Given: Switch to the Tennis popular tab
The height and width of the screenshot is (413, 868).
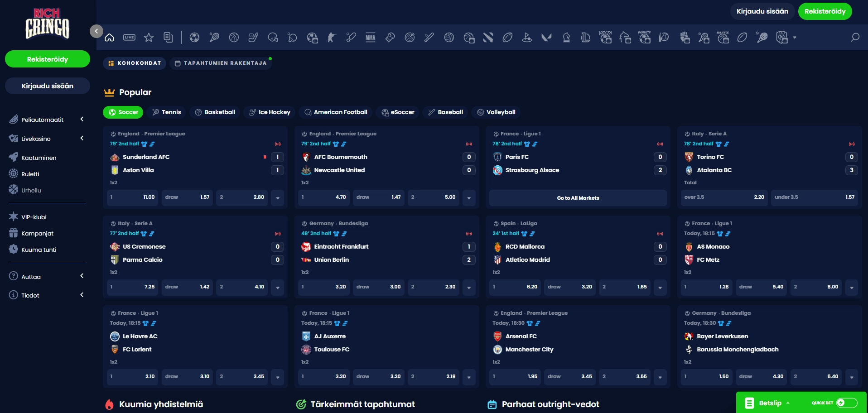Looking at the screenshot, I should click(167, 112).
